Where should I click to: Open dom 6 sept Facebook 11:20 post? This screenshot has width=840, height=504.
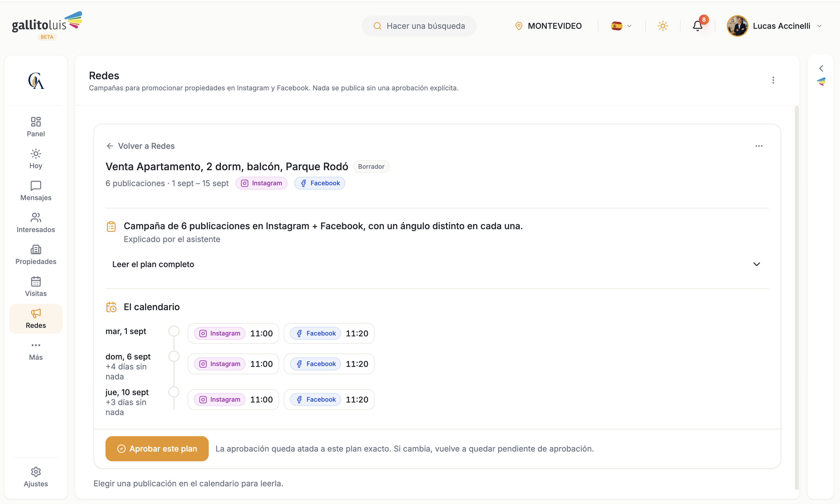tap(329, 364)
